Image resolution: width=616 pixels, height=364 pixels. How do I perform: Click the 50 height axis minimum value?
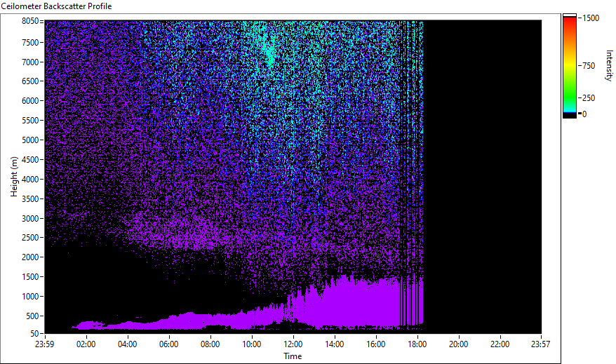[34, 334]
